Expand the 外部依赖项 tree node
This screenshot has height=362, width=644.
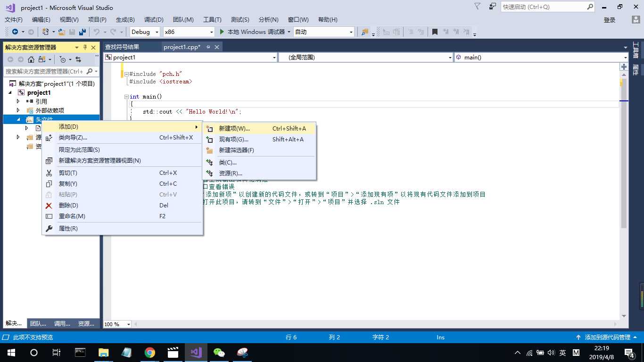[18, 110]
